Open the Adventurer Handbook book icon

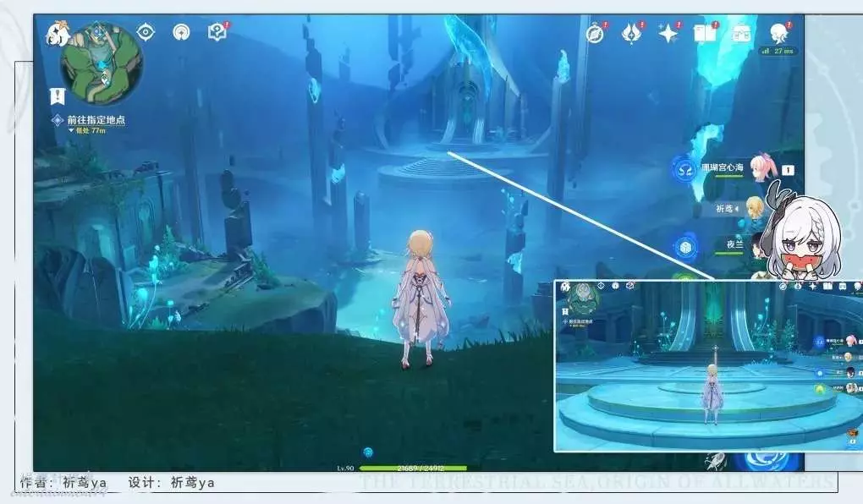[x=704, y=34]
